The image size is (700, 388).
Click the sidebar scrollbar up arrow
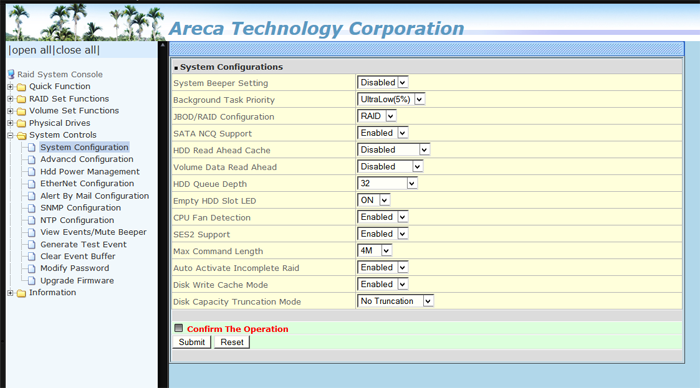[162, 45]
